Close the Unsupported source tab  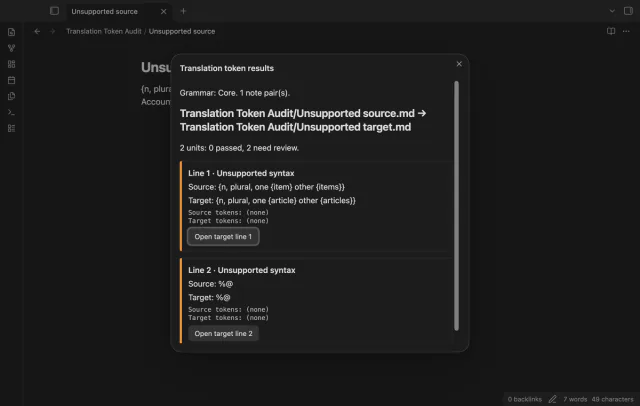[x=163, y=11]
